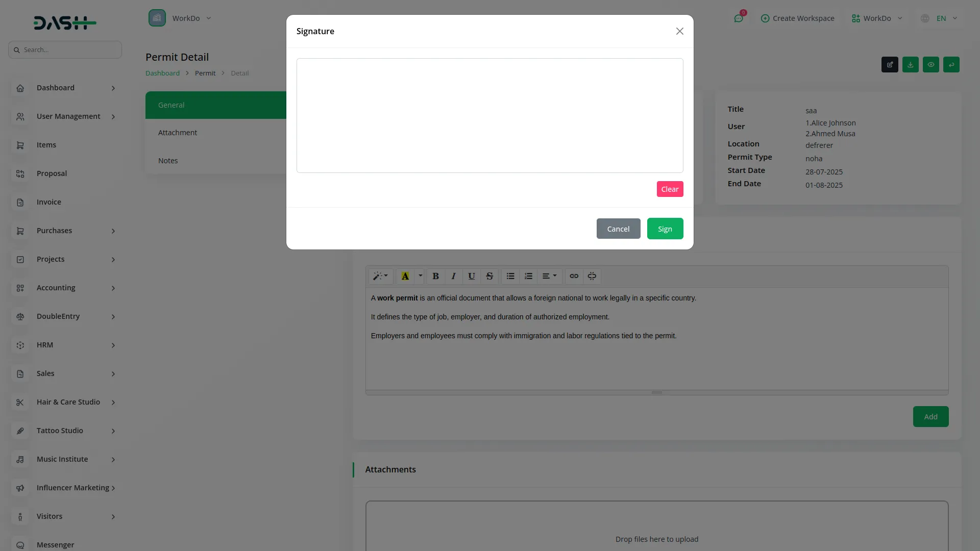The width and height of the screenshot is (980, 551).
Task: Toggle italic text formatting
Action: point(453,276)
